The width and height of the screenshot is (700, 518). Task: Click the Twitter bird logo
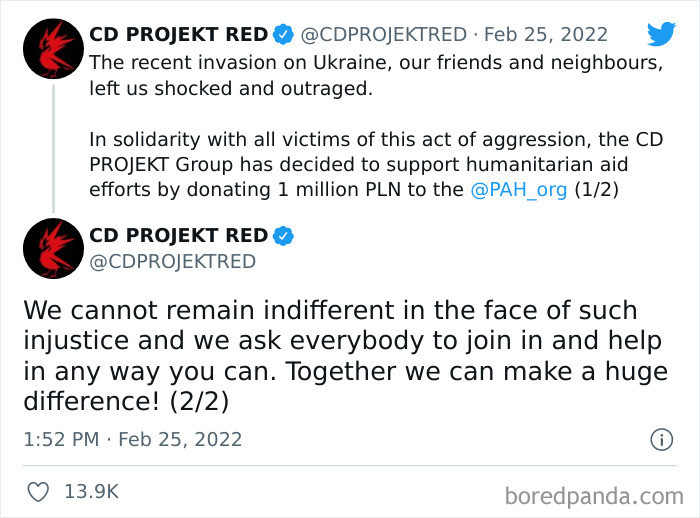(x=661, y=33)
